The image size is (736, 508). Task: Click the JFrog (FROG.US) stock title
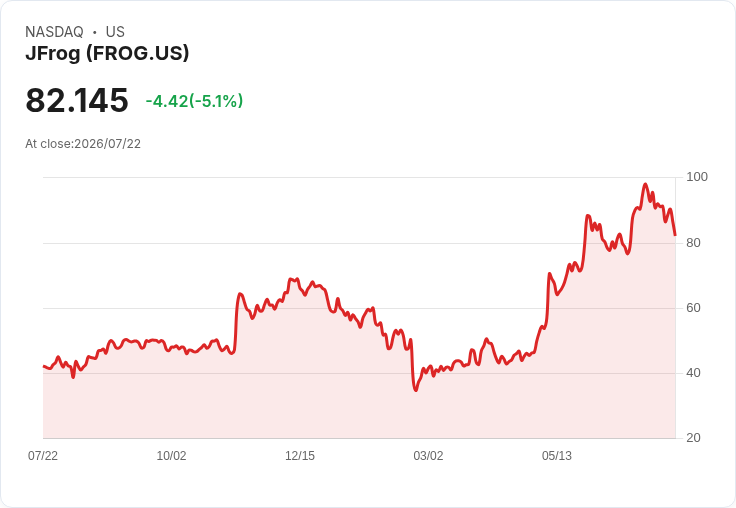click(x=107, y=53)
